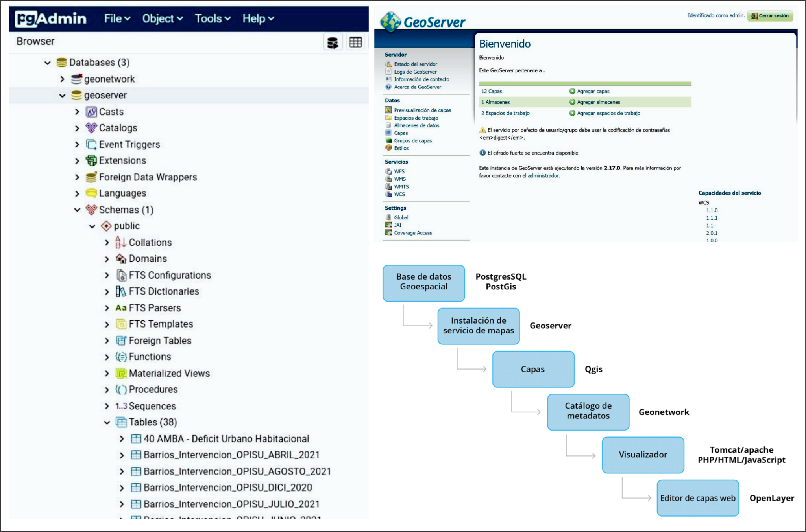
Task: Collapse the Databases (3) node
Action: [48, 63]
